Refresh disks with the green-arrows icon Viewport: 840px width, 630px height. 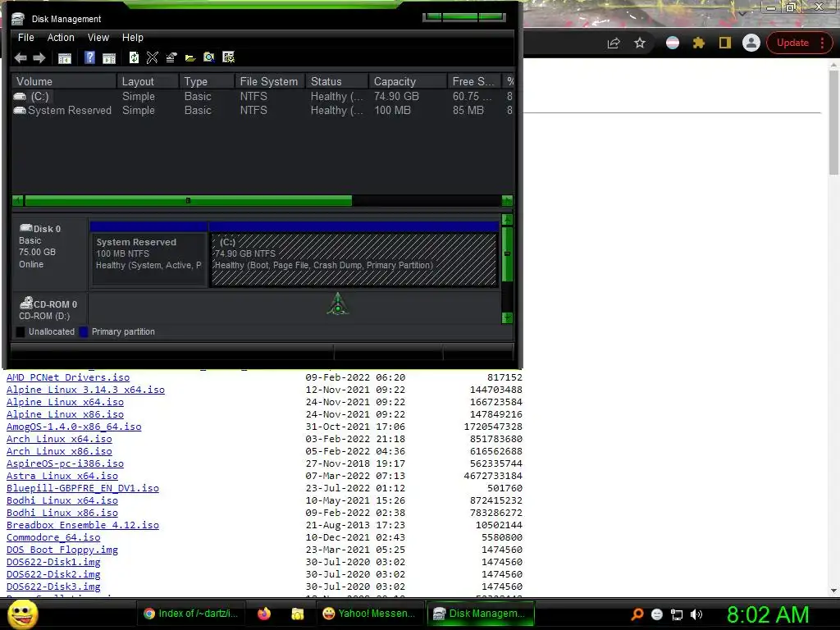point(134,57)
